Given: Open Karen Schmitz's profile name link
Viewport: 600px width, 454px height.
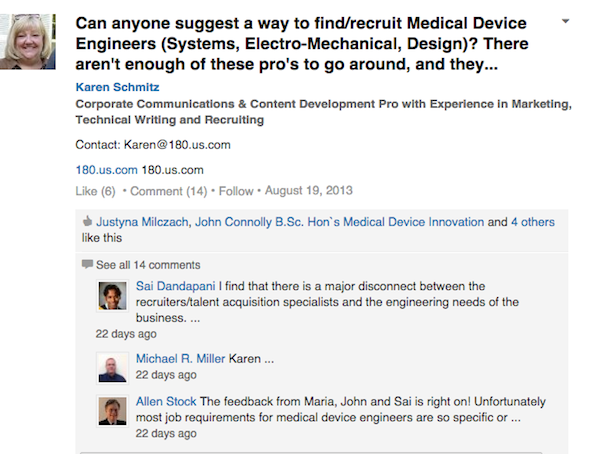Looking at the screenshot, I should 116,87.
